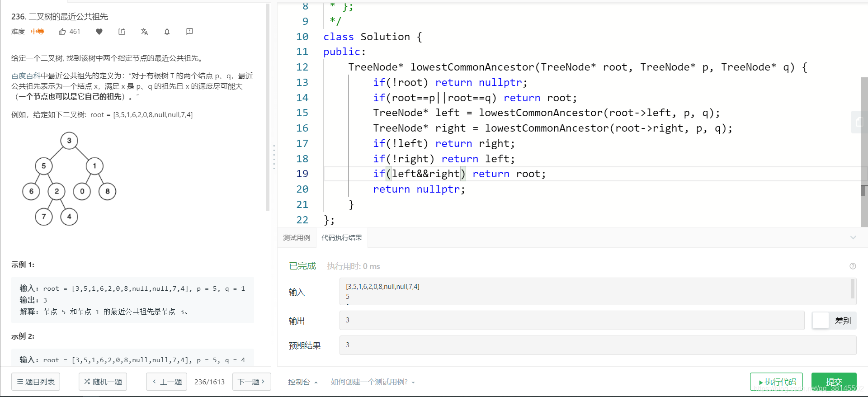Viewport: 868px width, 397px height.
Task: Click 示例 1: heading
Action: pyautogui.click(x=23, y=265)
